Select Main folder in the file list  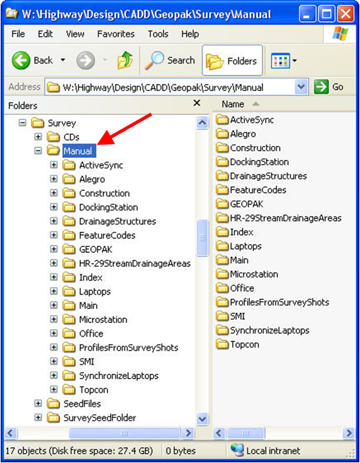[x=232, y=260]
